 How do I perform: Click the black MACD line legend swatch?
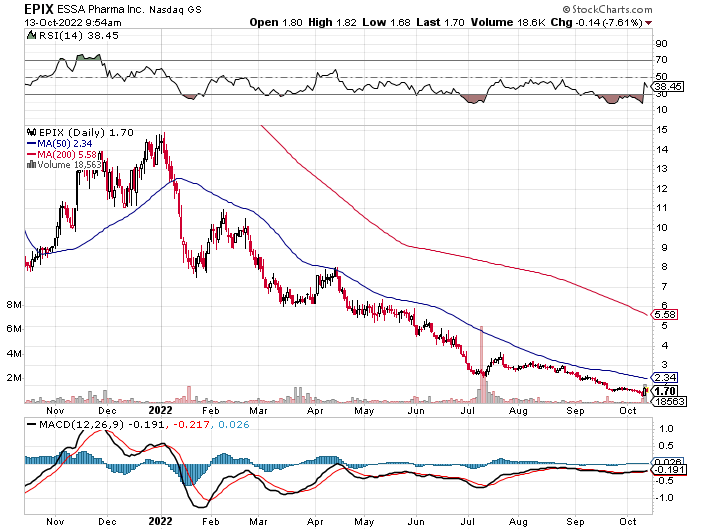(31, 424)
